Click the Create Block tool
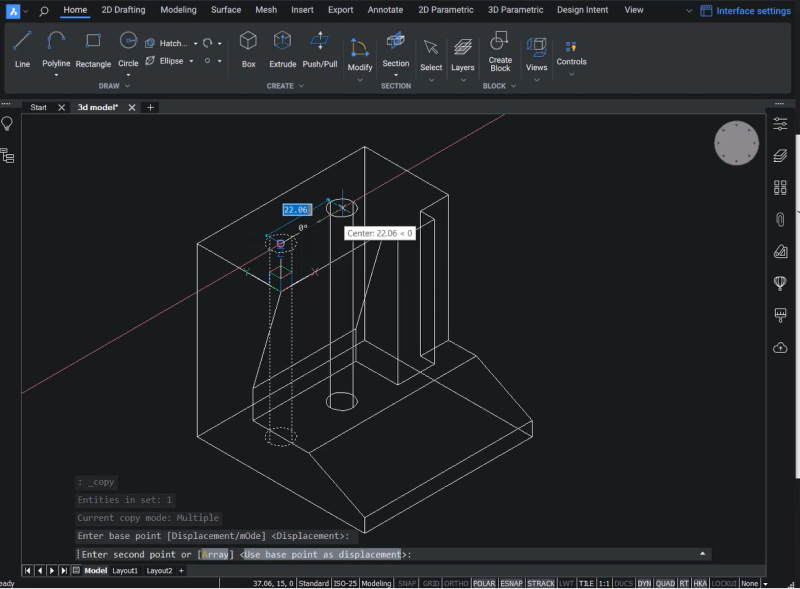The width and height of the screenshot is (800, 589). 499,52
